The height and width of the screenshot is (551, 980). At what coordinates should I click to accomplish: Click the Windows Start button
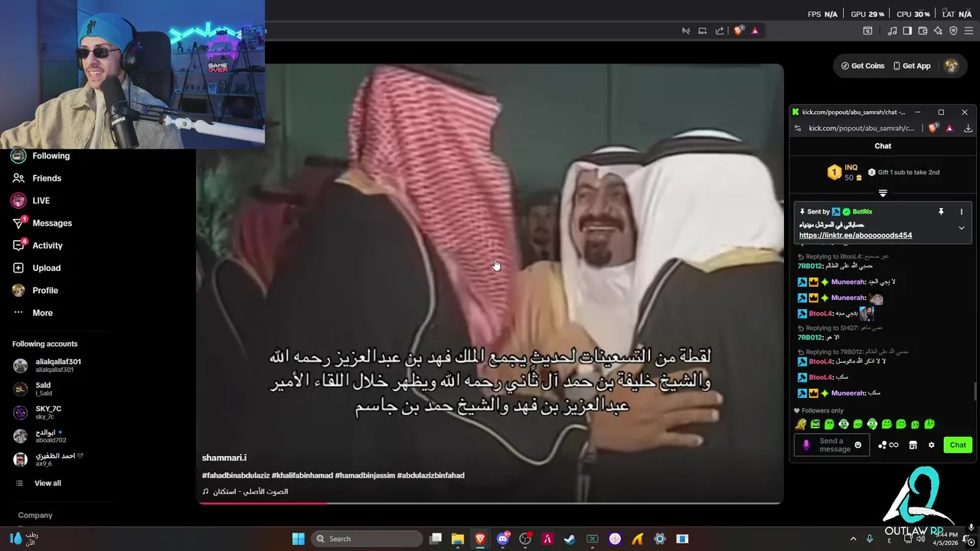coord(299,539)
